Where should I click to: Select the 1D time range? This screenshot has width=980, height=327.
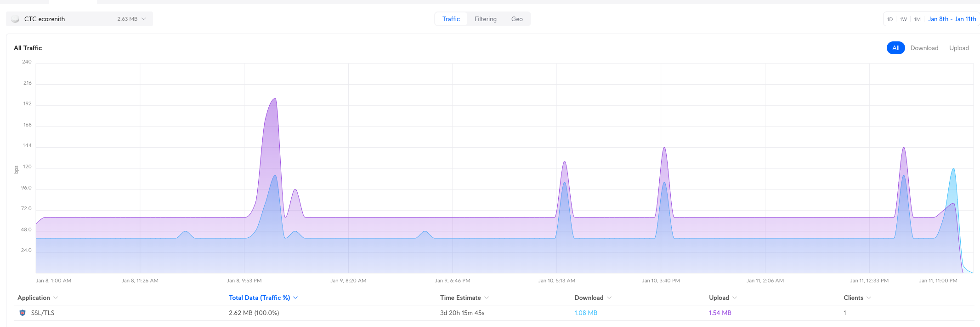point(890,19)
